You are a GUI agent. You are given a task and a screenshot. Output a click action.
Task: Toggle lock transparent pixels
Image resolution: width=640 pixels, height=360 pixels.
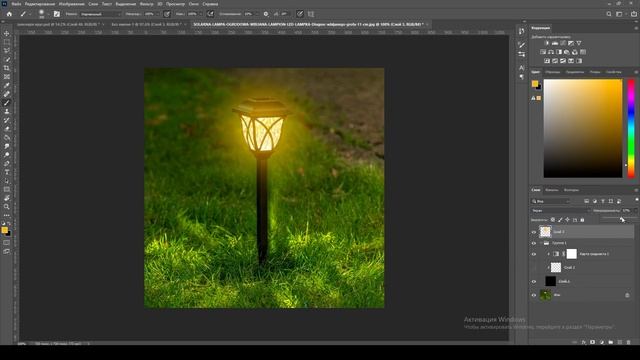(553, 220)
